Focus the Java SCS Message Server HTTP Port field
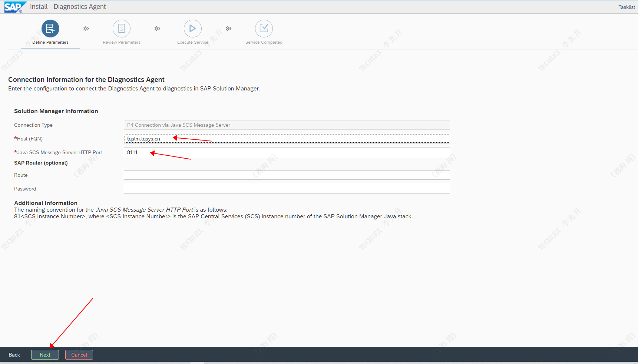Image resolution: width=638 pixels, height=364 pixels. point(287,152)
